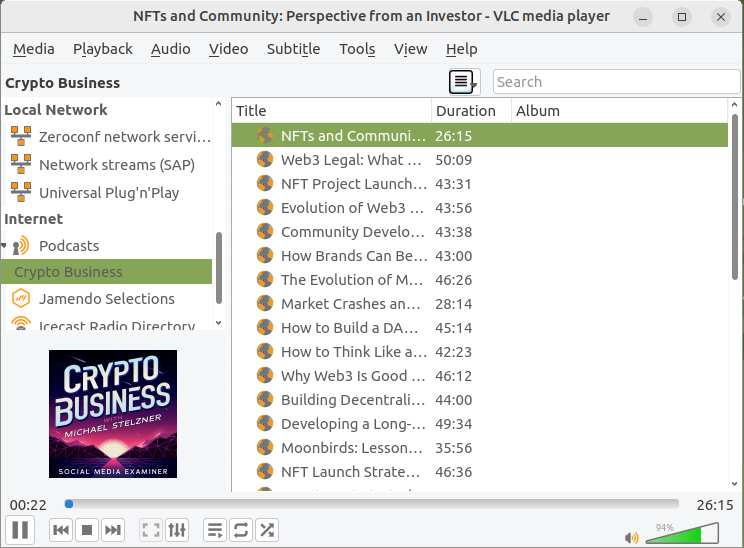Open extended settings and effects
Viewport: 744px width, 548px height.
click(177, 529)
